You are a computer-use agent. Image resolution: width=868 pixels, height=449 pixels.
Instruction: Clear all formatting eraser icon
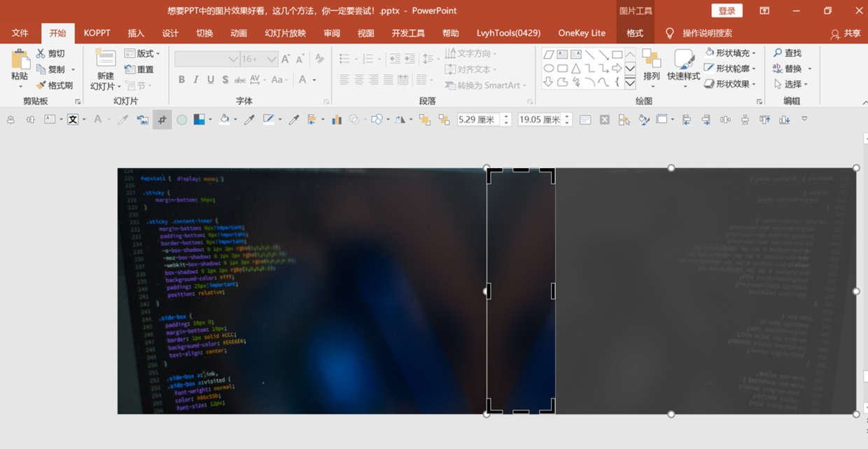(320, 60)
